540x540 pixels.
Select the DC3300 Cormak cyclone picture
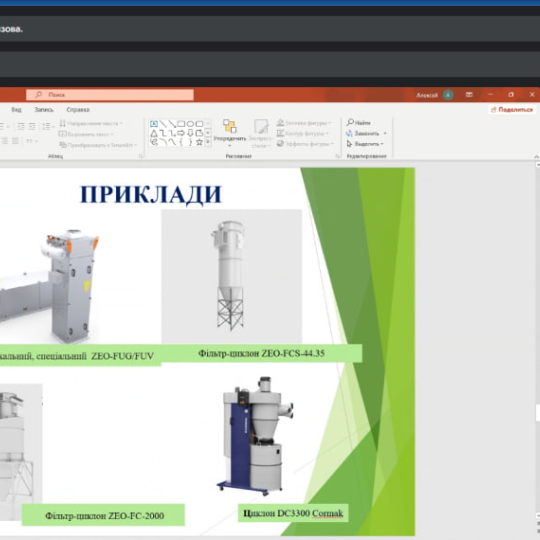tap(256, 435)
